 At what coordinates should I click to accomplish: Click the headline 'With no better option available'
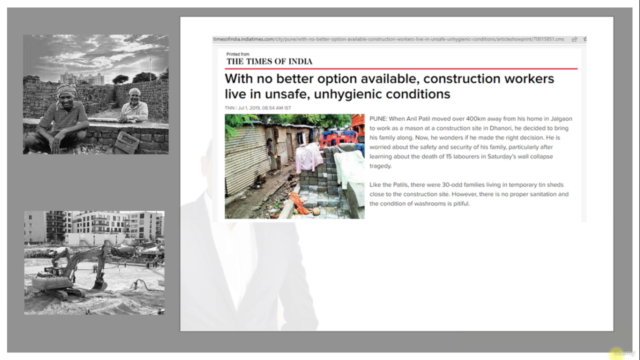tap(389, 86)
